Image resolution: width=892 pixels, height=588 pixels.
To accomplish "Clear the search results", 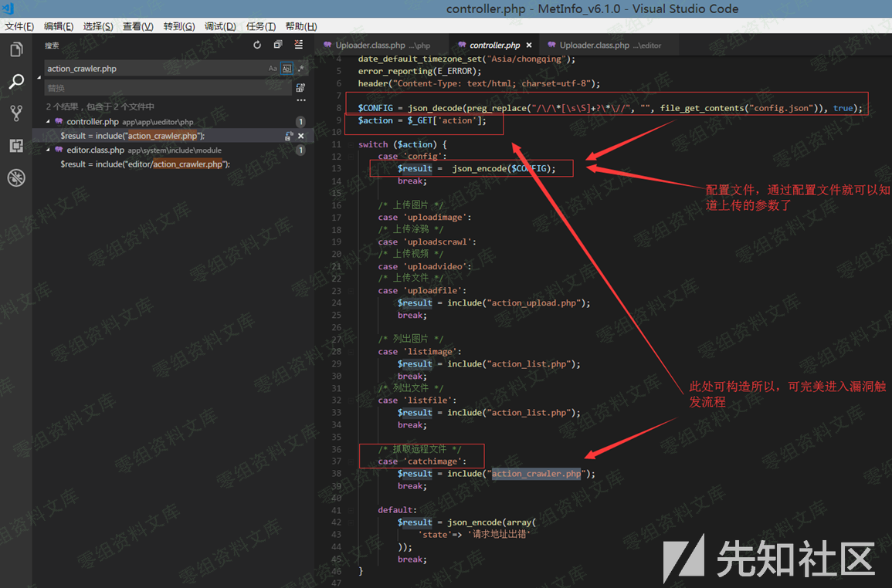I will [x=299, y=46].
